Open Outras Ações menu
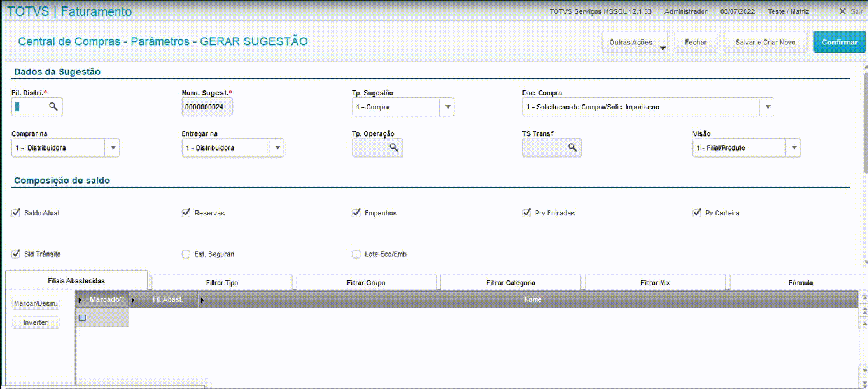The image size is (868, 389). 634,42
